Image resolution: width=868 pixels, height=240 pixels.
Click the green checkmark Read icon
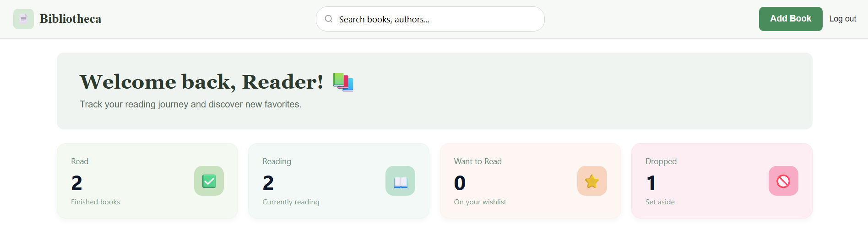209,181
